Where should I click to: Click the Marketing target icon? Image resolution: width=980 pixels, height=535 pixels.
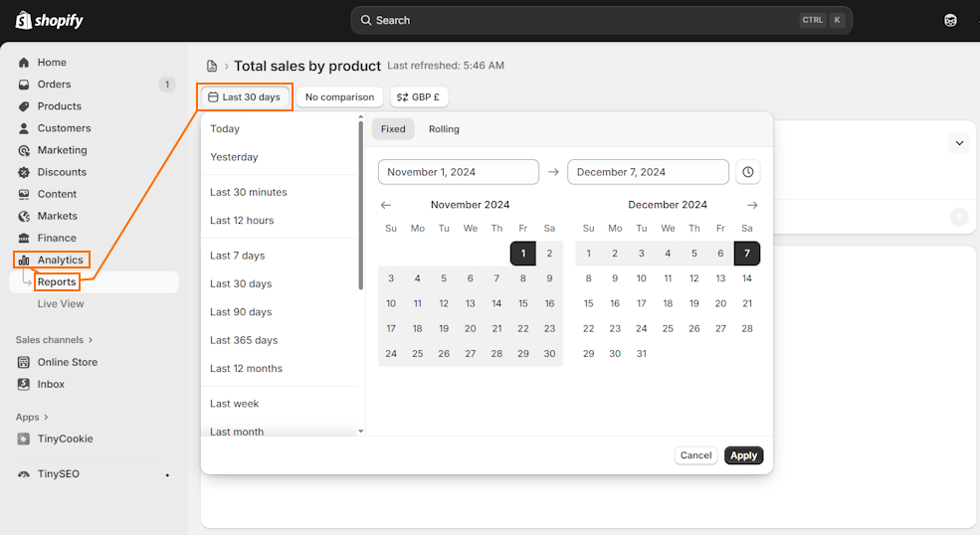click(24, 150)
